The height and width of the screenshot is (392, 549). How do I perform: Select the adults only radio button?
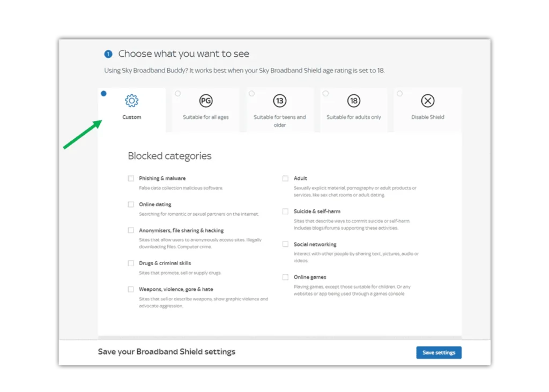coord(325,94)
